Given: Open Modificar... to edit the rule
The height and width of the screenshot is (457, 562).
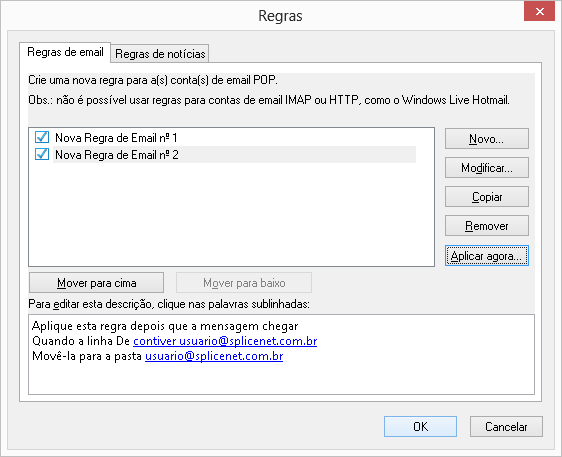Looking at the screenshot, I should pos(486,168).
